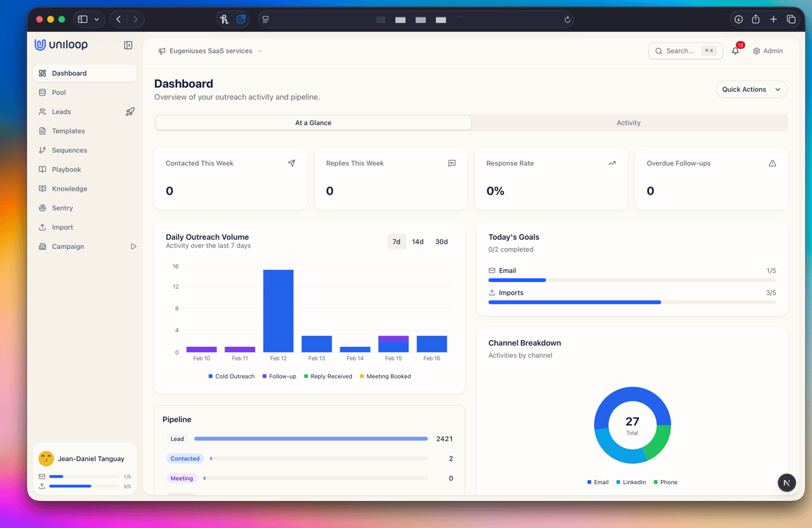Viewport: 812px width, 528px height.
Task: Open the Templates sidebar item
Action: pos(85,131)
